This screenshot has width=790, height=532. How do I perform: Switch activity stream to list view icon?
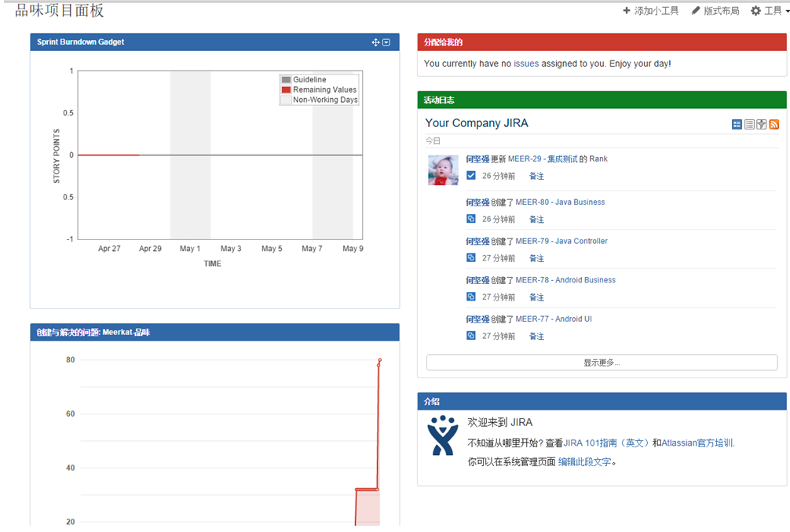point(749,124)
